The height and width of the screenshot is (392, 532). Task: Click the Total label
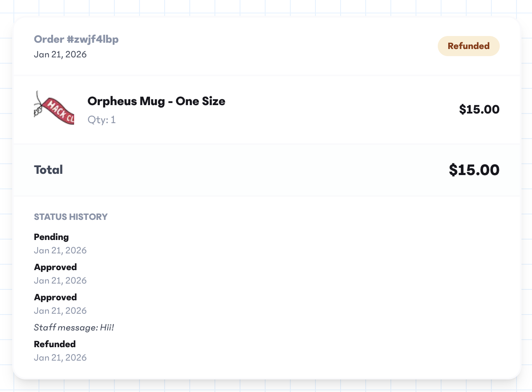click(x=48, y=170)
